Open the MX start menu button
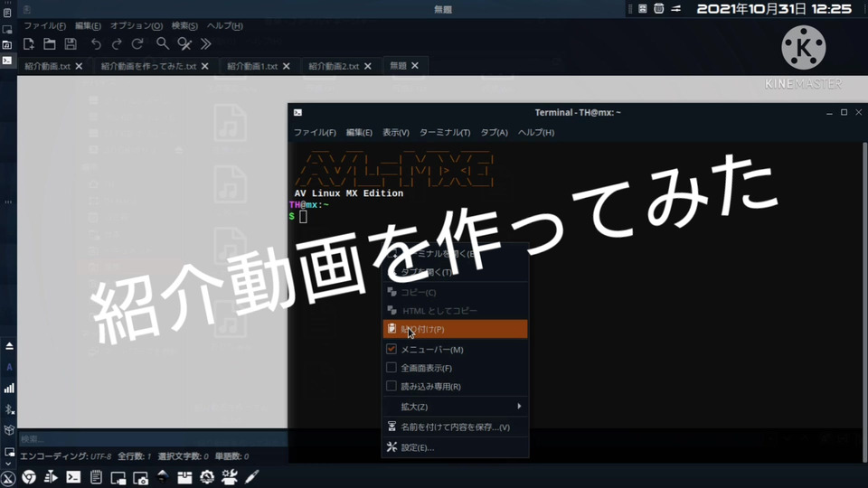This screenshot has width=868, height=488. click(8, 479)
